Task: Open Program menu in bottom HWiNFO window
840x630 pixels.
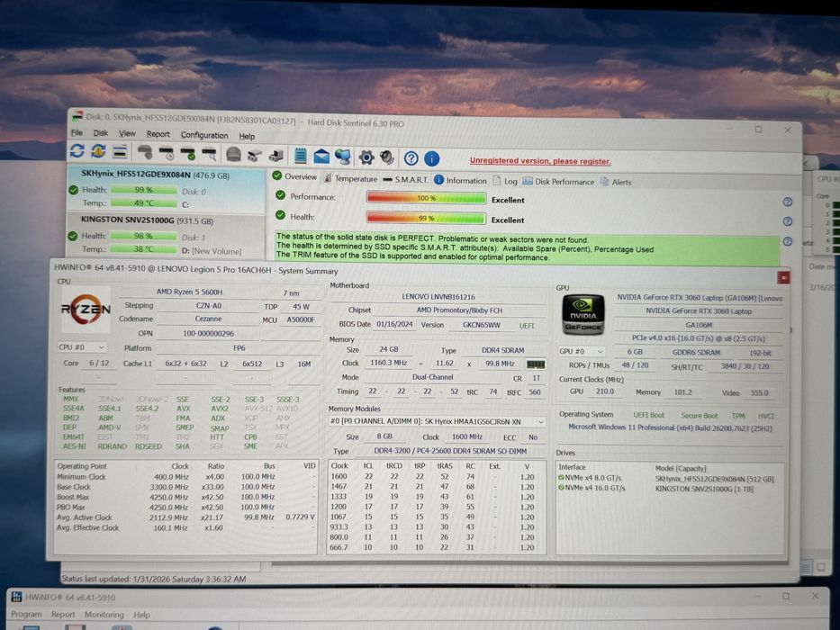Action: pos(26,614)
